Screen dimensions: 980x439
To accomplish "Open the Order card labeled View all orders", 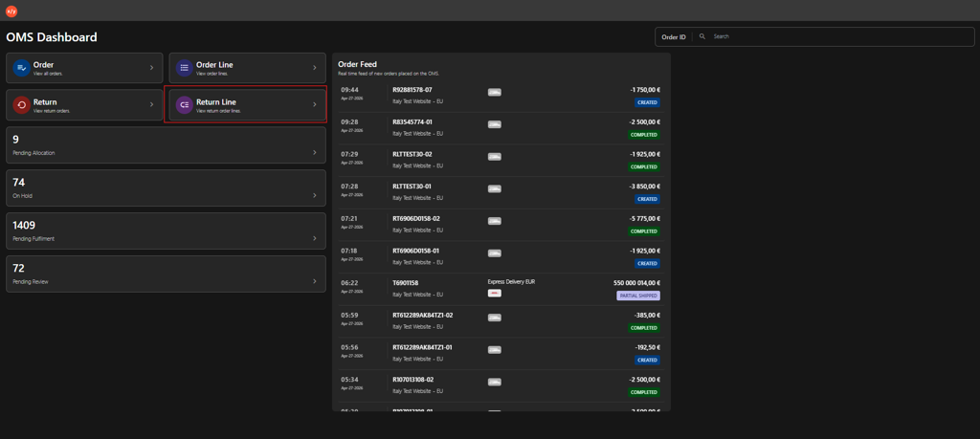I will [x=84, y=68].
